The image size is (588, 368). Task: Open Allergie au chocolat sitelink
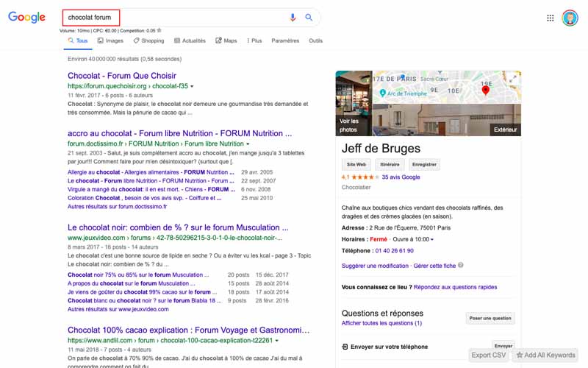151,172
